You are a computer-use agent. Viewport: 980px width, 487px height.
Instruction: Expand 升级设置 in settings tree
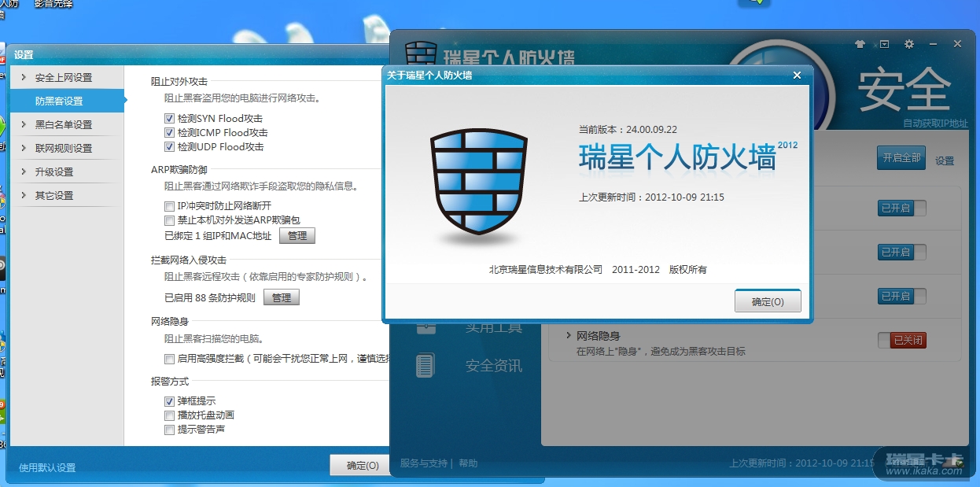[x=24, y=172]
